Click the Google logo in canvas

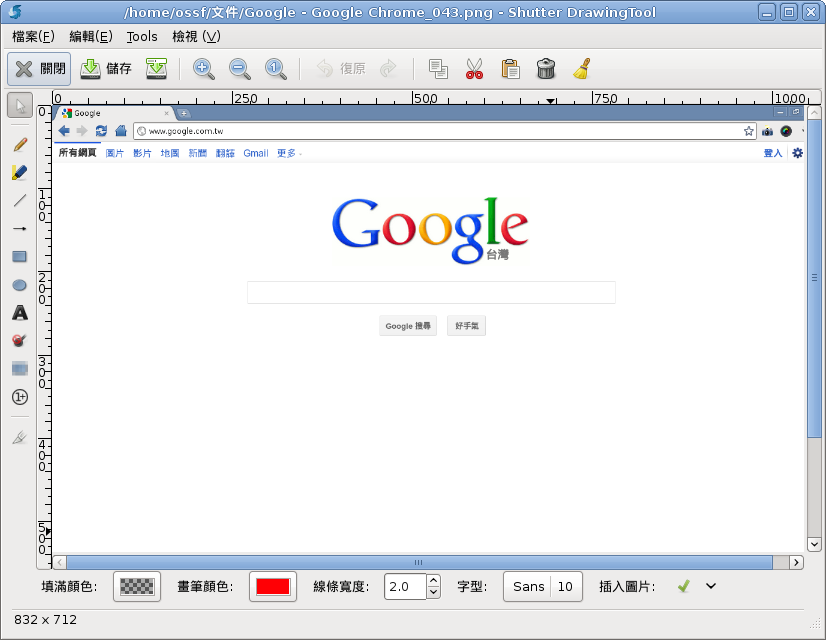(430, 230)
